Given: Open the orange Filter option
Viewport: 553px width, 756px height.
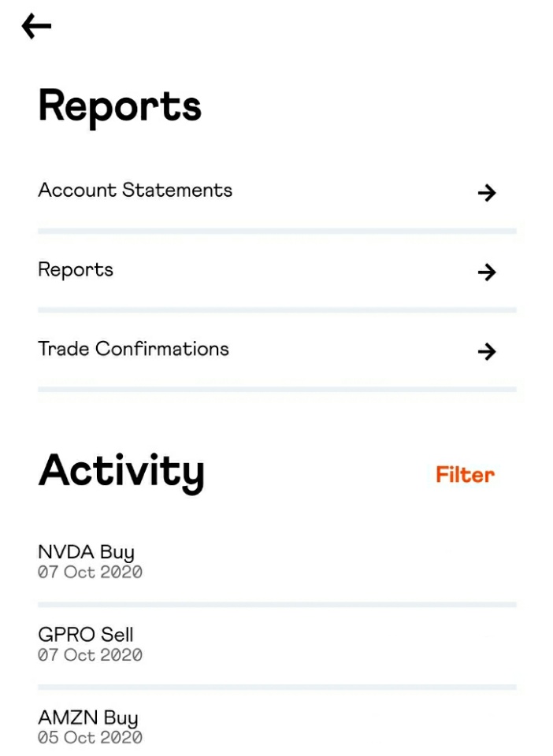Looking at the screenshot, I should point(466,475).
